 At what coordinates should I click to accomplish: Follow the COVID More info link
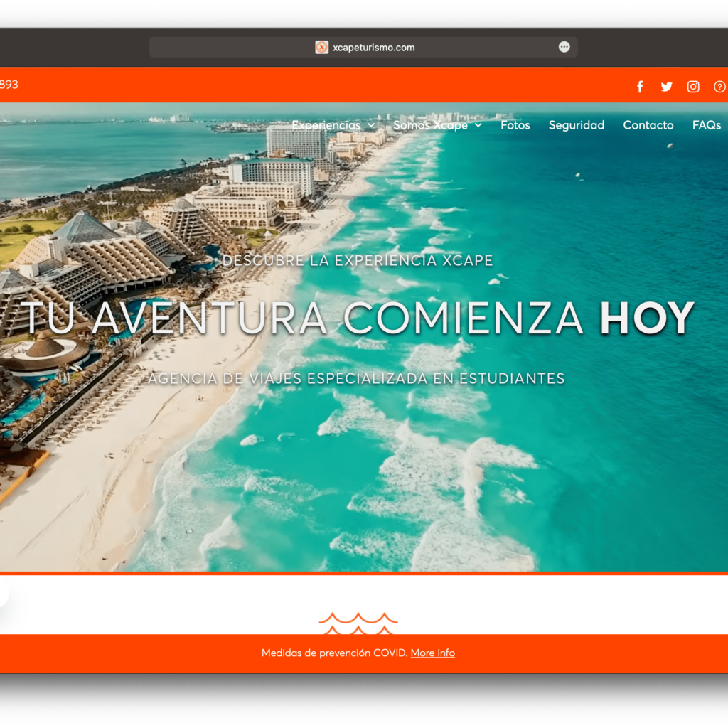tap(433, 653)
